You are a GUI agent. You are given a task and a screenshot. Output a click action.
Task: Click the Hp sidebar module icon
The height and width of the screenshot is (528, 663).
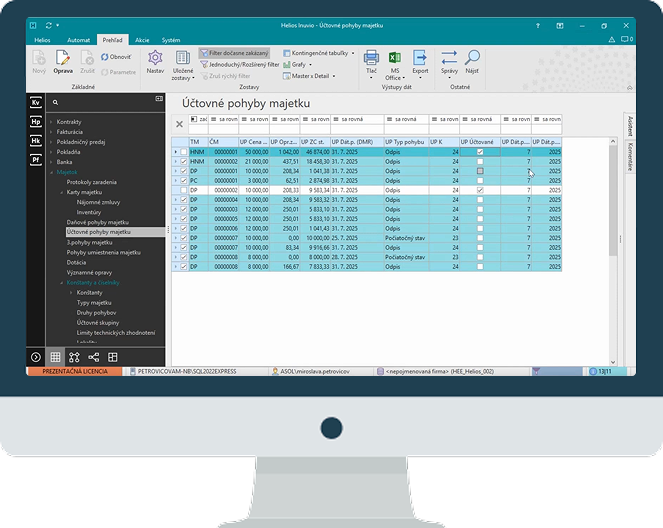point(36,121)
